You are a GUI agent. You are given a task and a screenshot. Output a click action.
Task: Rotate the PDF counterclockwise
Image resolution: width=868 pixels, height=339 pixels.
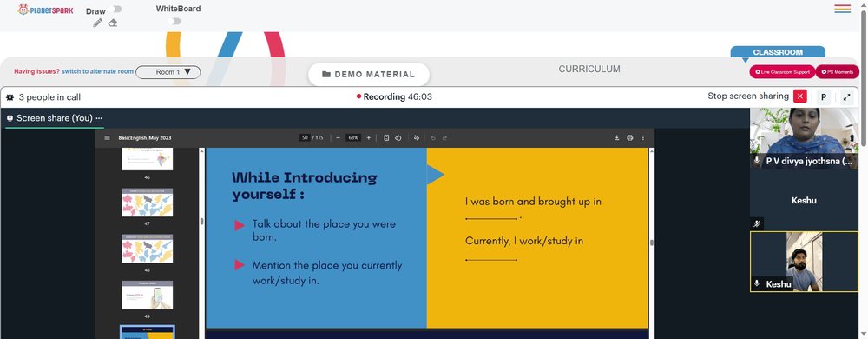(x=398, y=138)
